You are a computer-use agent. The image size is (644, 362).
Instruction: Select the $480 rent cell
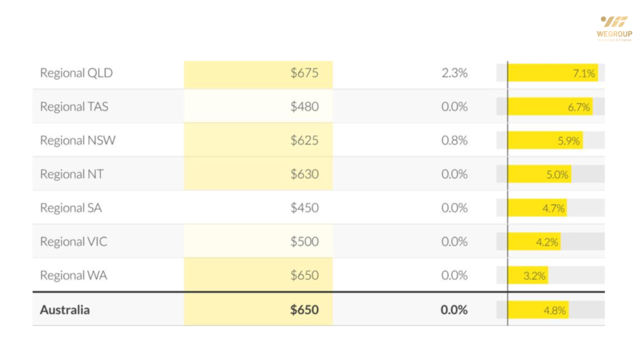point(304,107)
